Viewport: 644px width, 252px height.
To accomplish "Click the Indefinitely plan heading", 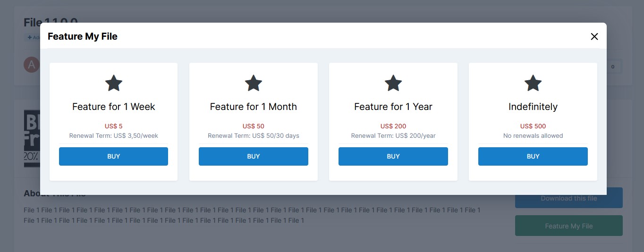I will [533, 107].
